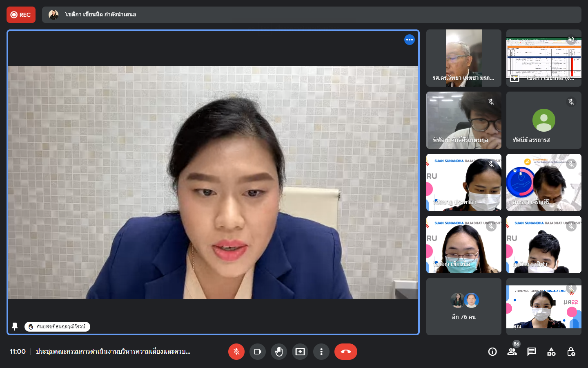Click the present screen button
Screen dimensions: 588x368
click(300, 352)
